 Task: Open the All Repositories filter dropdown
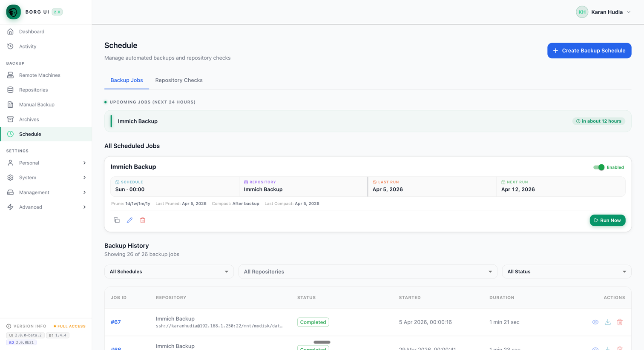coord(368,272)
